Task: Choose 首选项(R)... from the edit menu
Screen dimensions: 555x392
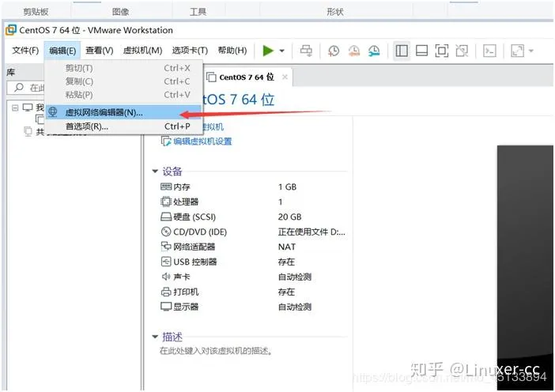Action: pyautogui.click(x=86, y=126)
